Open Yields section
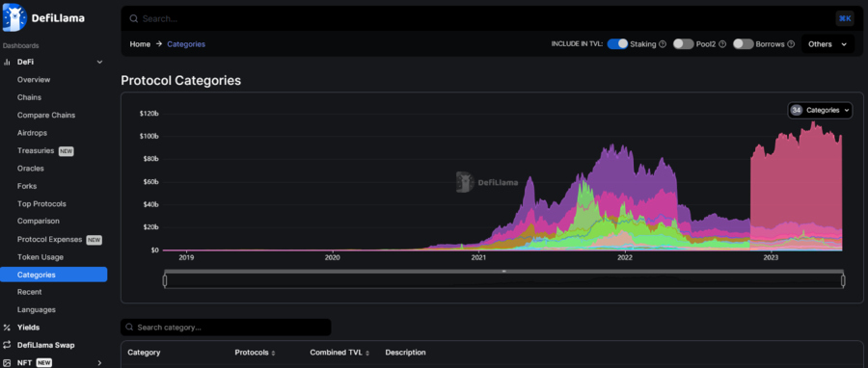 (28, 328)
